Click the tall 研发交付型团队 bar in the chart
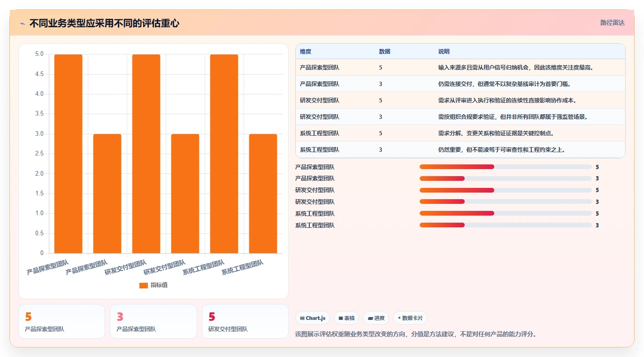 (146, 154)
